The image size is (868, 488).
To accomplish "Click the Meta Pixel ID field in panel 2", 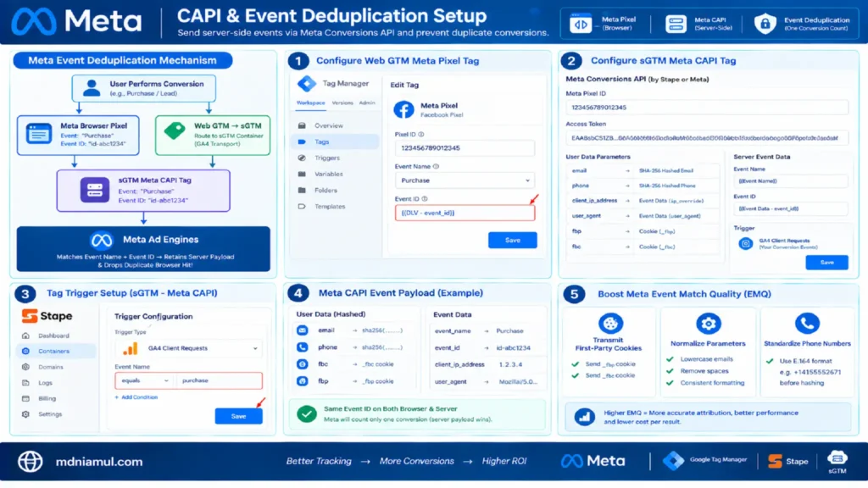I will (x=707, y=108).
